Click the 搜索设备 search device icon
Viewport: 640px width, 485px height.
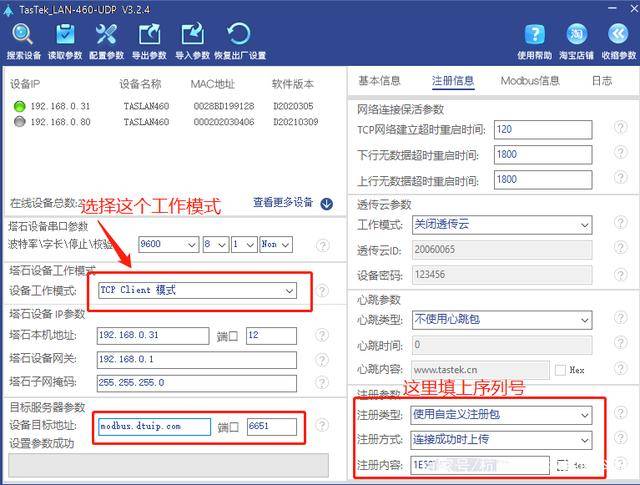22,34
